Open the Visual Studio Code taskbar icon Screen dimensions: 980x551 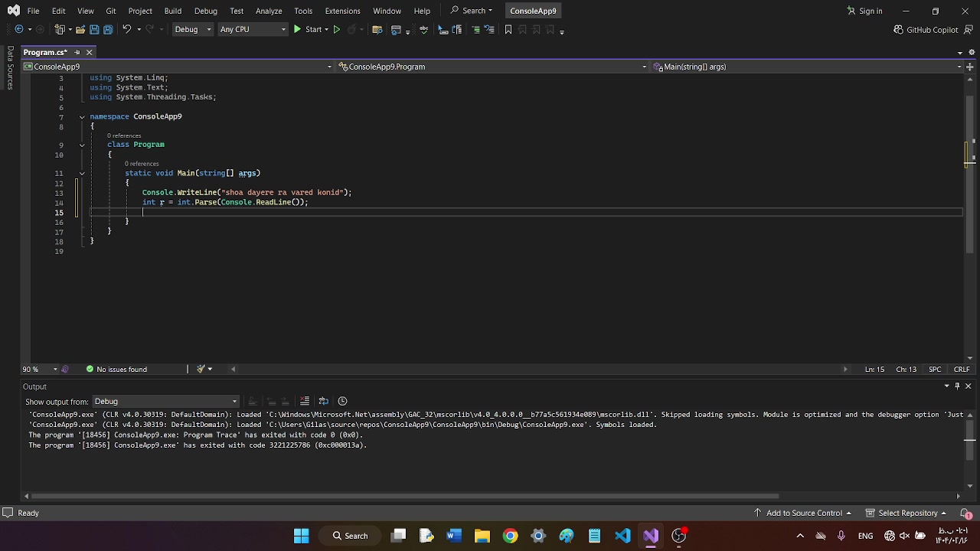622,536
